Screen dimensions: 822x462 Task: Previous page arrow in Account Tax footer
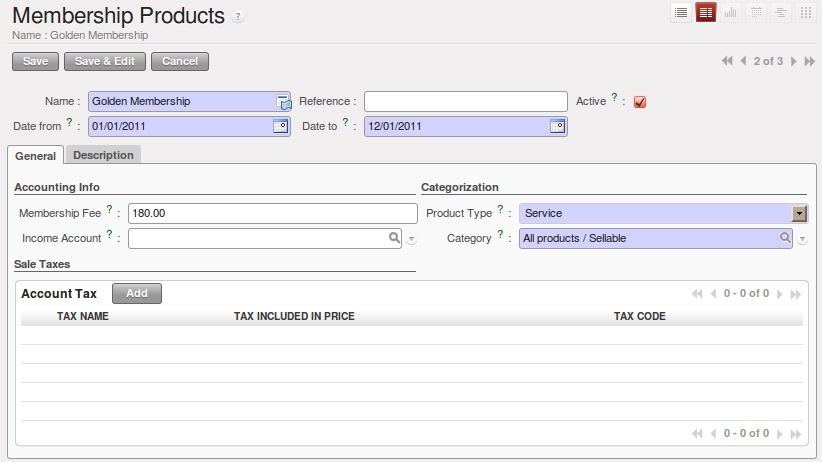[x=713, y=433]
